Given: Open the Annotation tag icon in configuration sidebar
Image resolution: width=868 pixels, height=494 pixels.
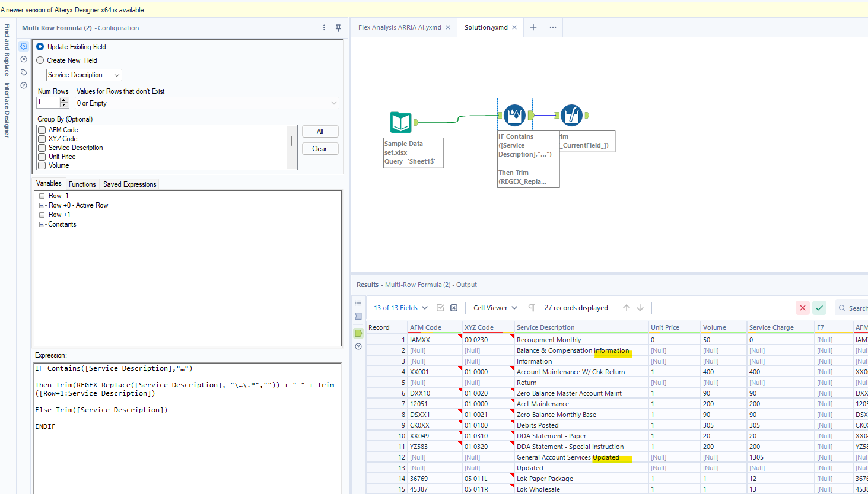Looking at the screenshot, I should (x=23, y=72).
